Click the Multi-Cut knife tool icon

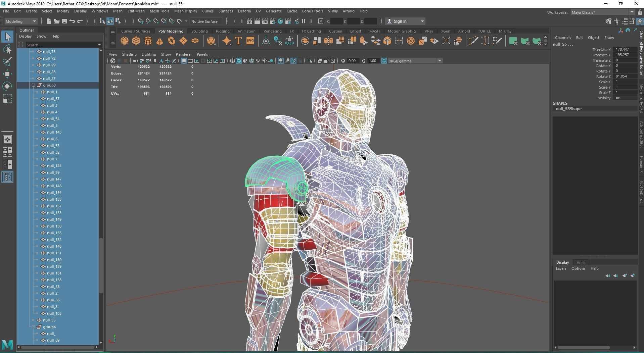pos(473,41)
